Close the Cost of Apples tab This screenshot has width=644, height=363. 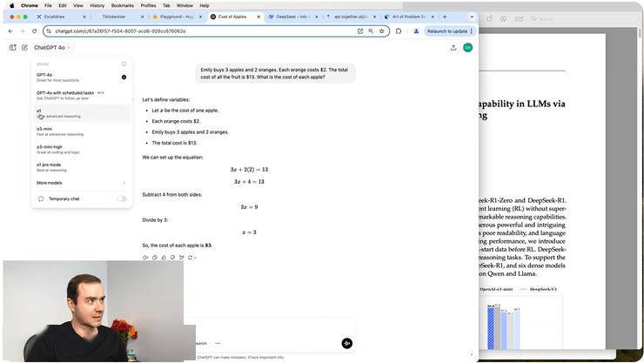(258, 17)
